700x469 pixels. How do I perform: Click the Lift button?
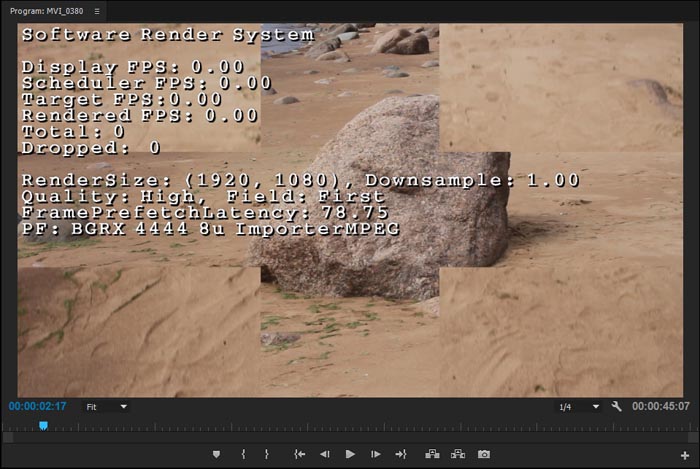click(x=432, y=454)
